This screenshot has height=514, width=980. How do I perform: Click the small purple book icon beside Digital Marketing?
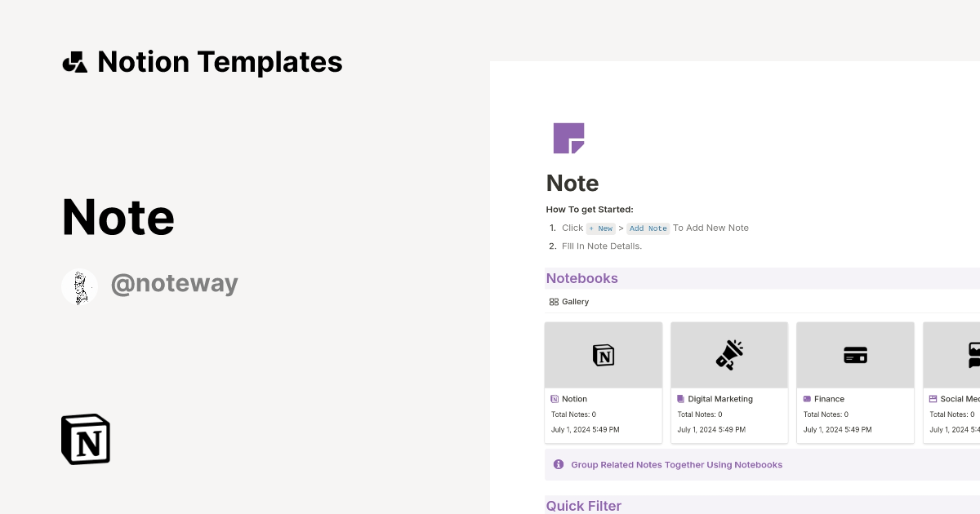[x=681, y=399]
